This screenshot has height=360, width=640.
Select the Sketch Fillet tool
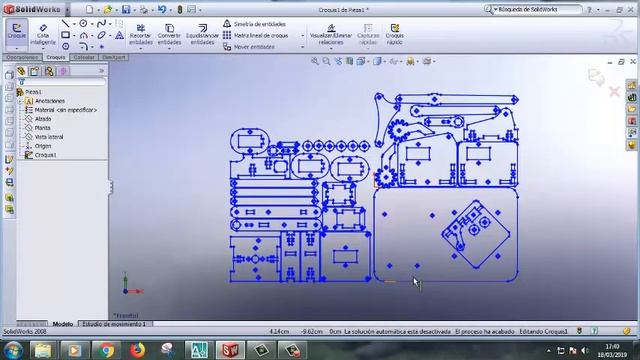[83, 47]
